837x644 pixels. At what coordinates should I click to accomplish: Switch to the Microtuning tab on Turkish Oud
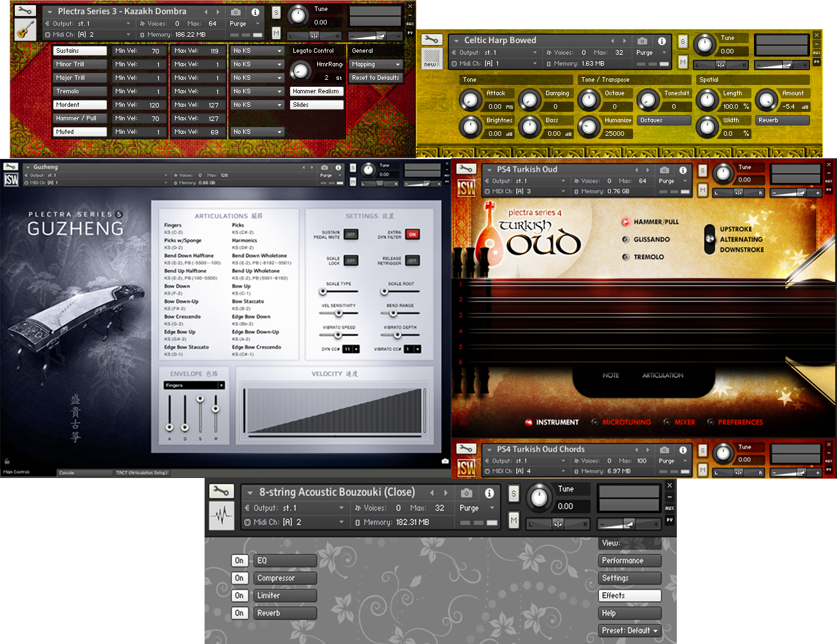[626, 422]
